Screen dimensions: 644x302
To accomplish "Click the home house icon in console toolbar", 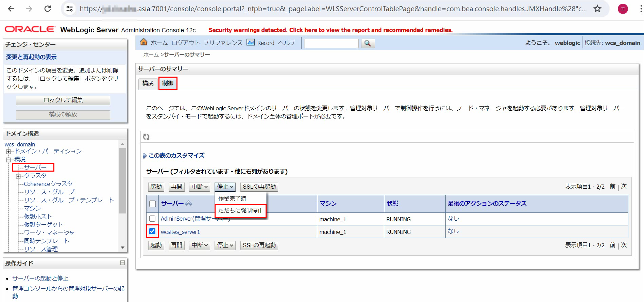I will coord(144,42).
